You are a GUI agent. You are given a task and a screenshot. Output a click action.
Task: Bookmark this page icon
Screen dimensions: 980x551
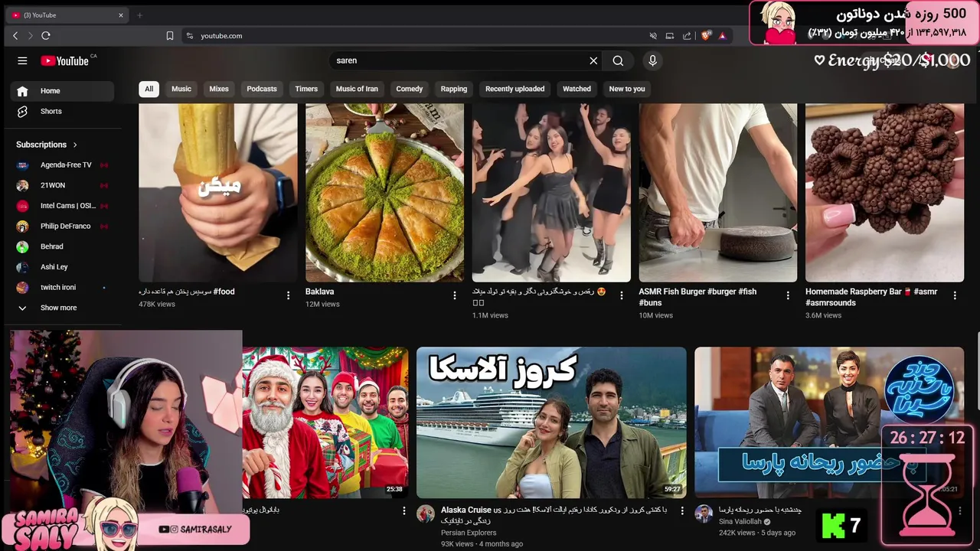pyautogui.click(x=170, y=35)
